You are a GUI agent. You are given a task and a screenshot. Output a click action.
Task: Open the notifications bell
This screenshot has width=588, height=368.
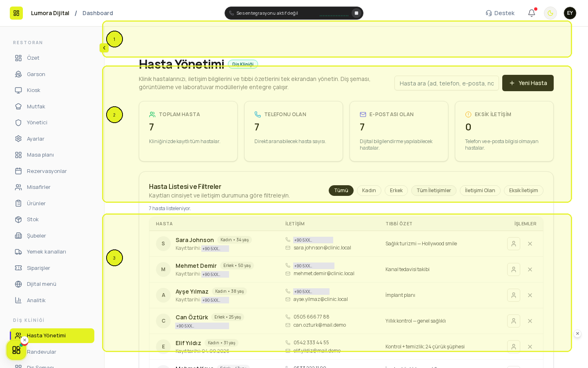(531, 13)
